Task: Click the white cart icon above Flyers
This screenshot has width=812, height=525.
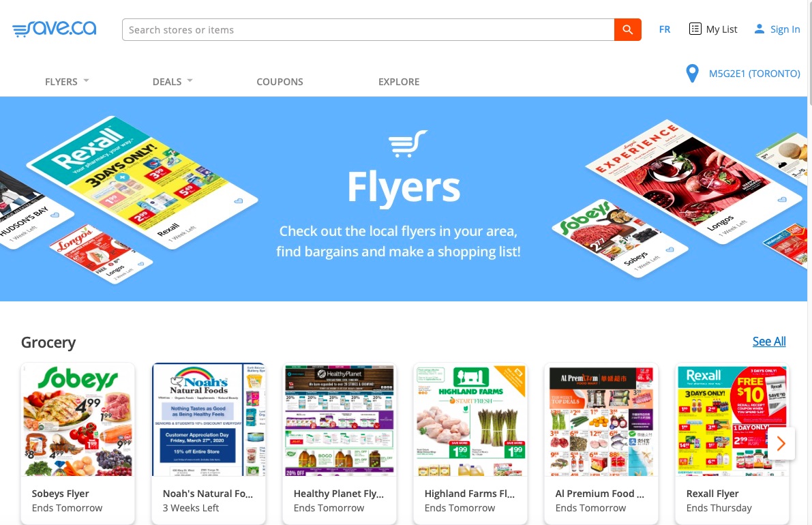Action: click(x=408, y=143)
